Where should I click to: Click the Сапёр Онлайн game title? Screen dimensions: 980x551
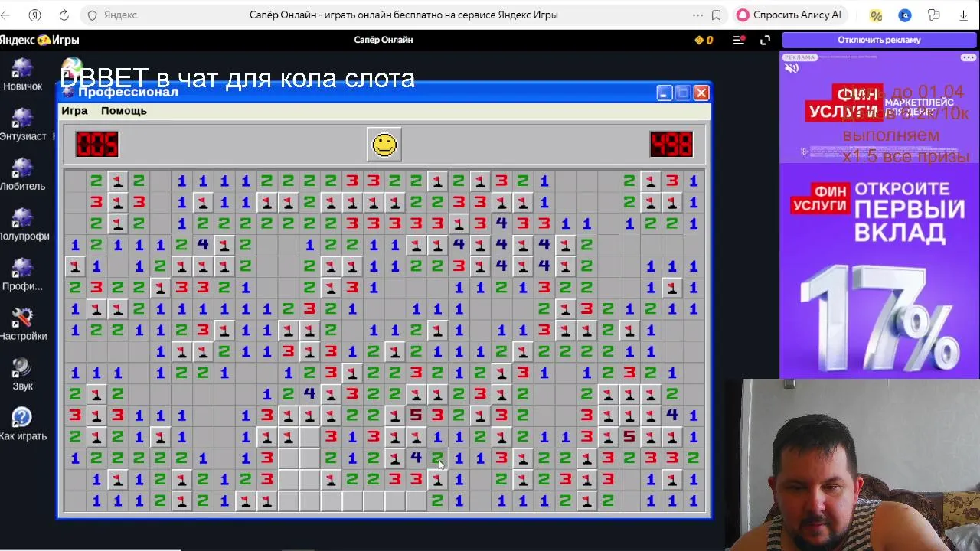coord(384,40)
